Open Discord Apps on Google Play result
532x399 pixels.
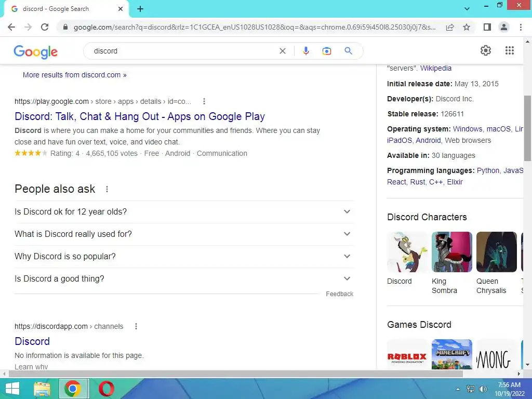tap(139, 116)
